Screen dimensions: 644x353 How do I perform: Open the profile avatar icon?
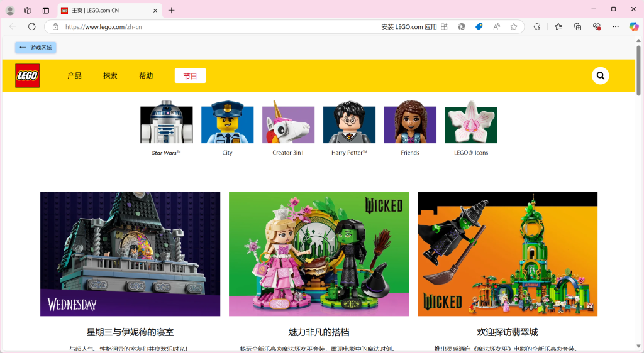click(10, 10)
